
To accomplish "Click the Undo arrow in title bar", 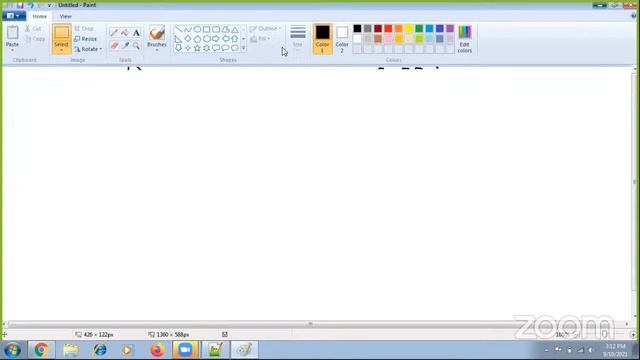I will click(30, 5).
